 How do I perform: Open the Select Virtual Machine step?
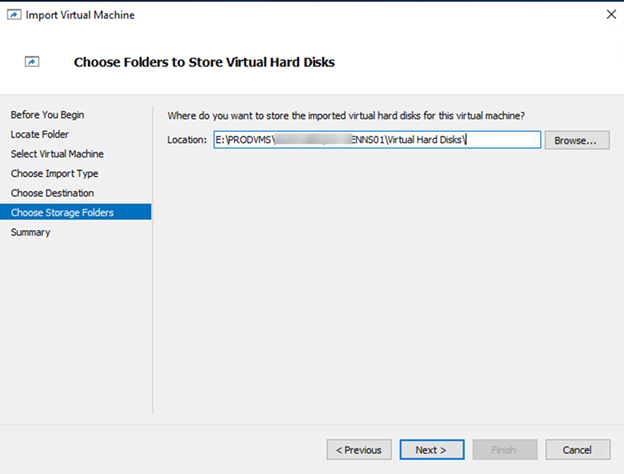click(x=57, y=154)
